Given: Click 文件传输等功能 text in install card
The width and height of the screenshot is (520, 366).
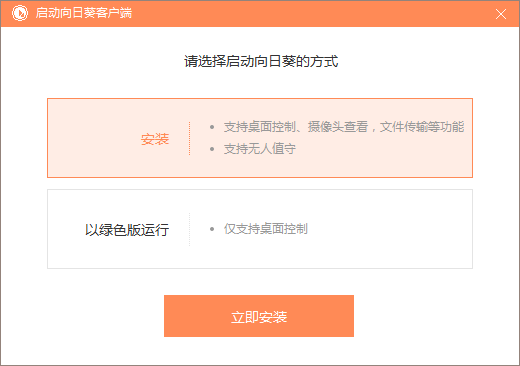Looking at the screenshot, I should tap(422, 127).
